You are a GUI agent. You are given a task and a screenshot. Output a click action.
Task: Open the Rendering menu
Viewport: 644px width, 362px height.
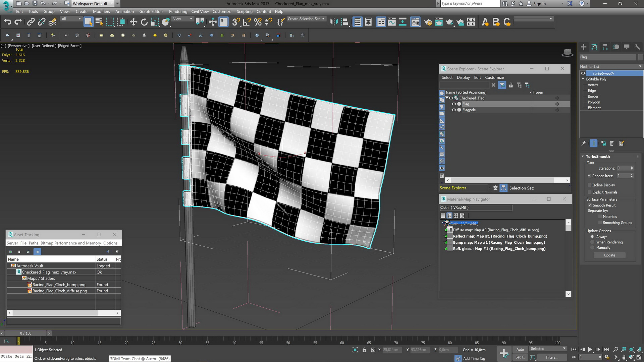[x=178, y=11]
